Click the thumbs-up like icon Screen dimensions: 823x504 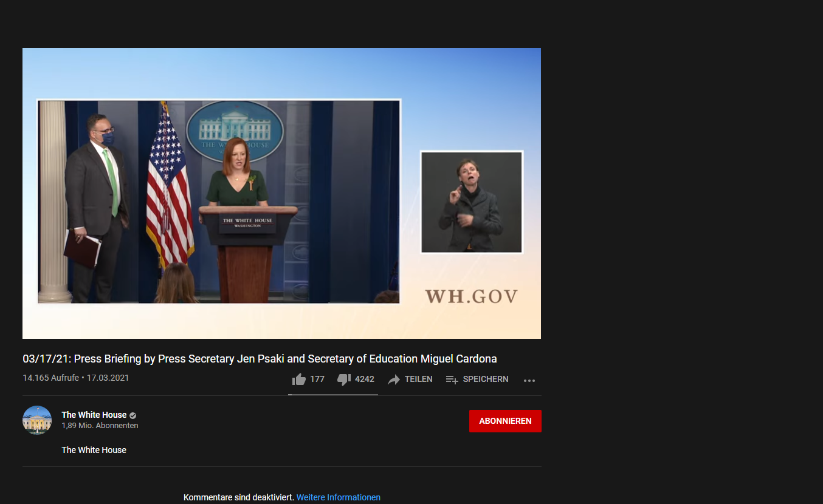[298, 380]
